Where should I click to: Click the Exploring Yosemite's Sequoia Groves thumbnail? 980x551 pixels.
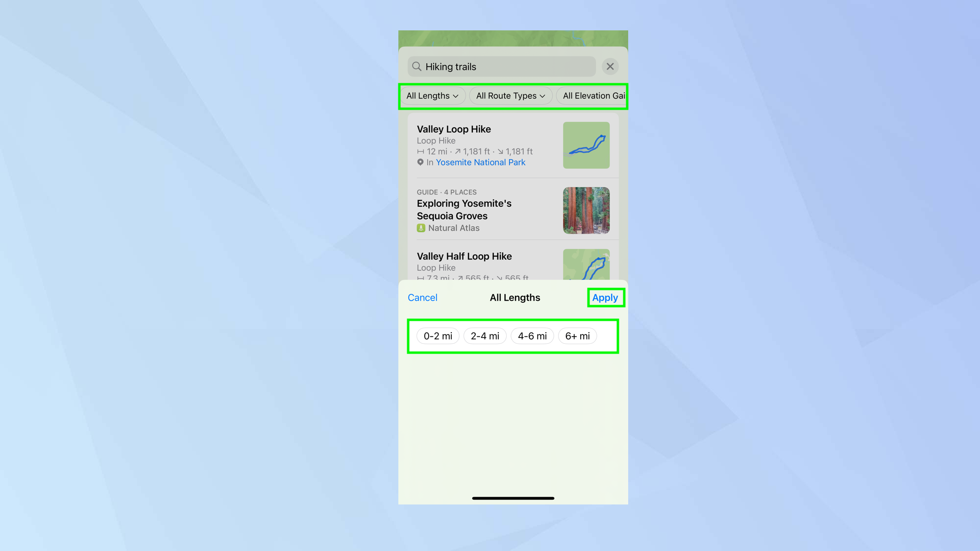click(x=586, y=210)
